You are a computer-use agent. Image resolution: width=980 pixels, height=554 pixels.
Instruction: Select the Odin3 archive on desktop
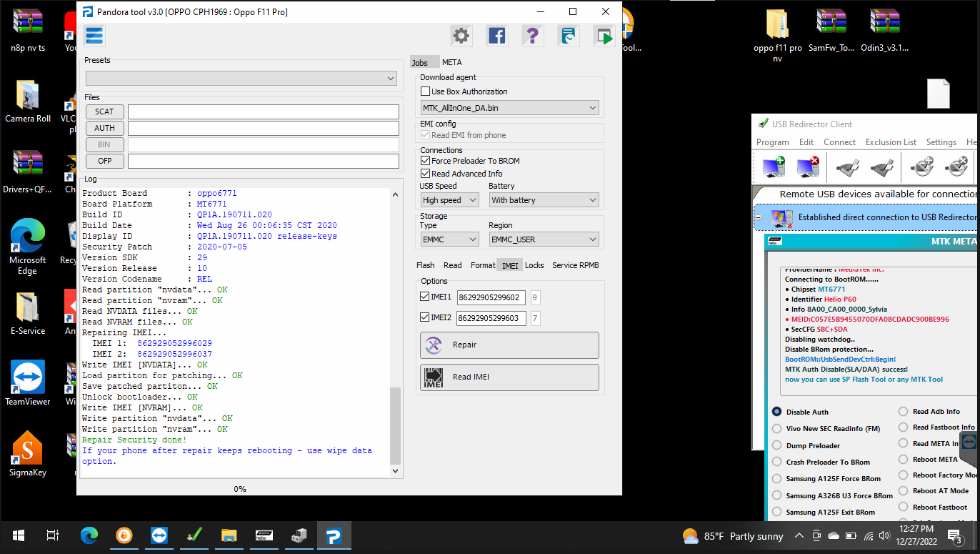884,31
